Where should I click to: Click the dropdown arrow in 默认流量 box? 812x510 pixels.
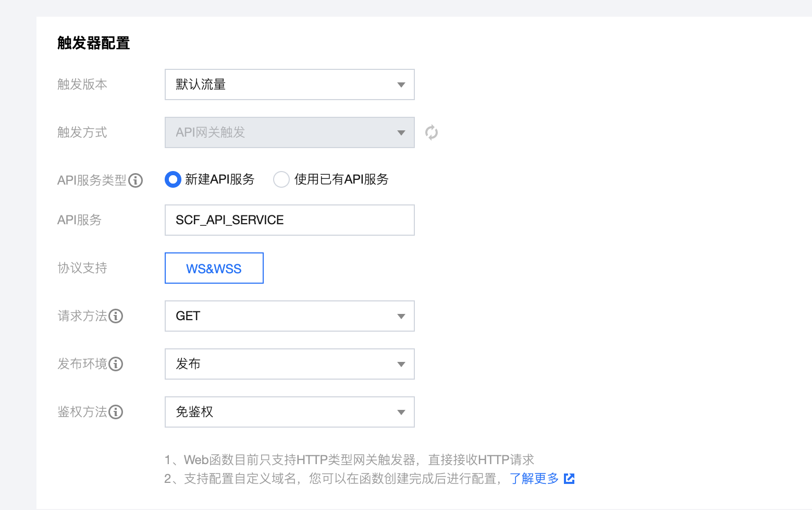(401, 85)
